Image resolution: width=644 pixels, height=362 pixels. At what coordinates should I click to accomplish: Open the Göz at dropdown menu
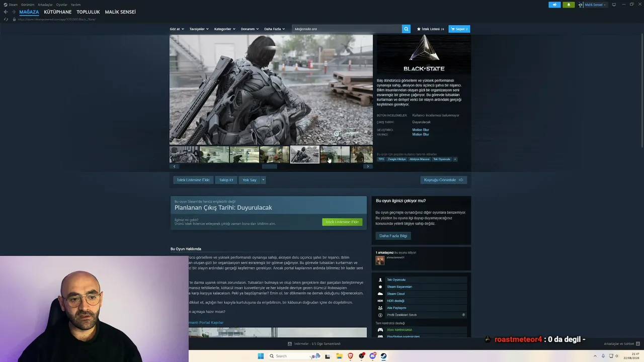pyautogui.click(x=177, y=29)
